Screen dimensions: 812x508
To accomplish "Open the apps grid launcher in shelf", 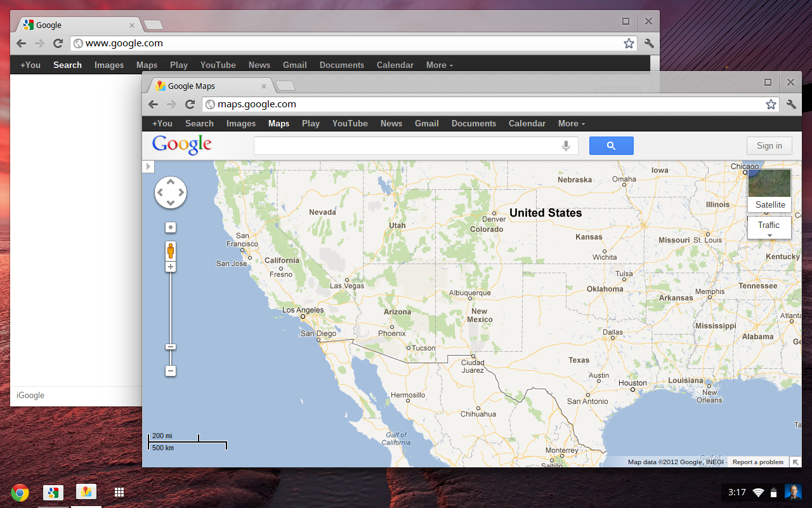I will pyautogui.click(x=119, y=492).
